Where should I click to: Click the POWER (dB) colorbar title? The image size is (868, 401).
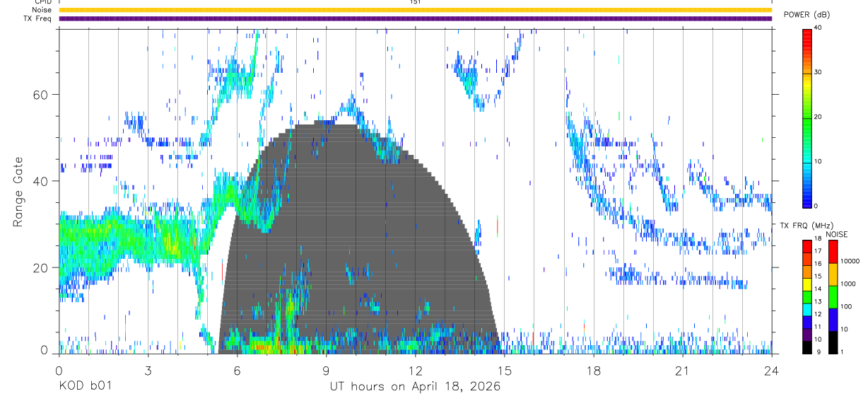click(x=807, y=15)
